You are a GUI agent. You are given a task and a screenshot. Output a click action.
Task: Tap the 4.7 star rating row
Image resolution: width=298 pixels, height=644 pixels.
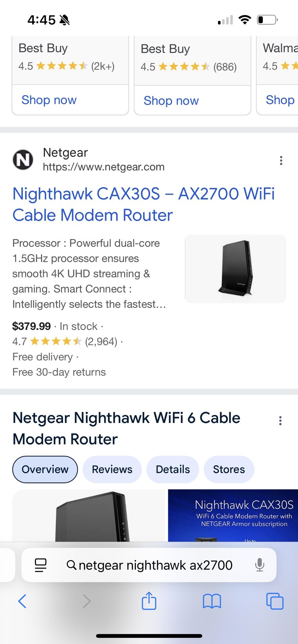pos(65,341)
